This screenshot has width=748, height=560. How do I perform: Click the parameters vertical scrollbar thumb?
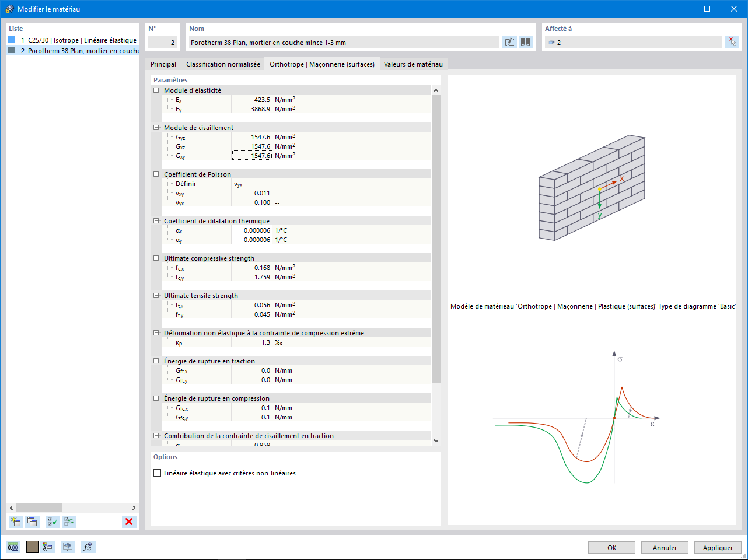click(x=436, y=239)
